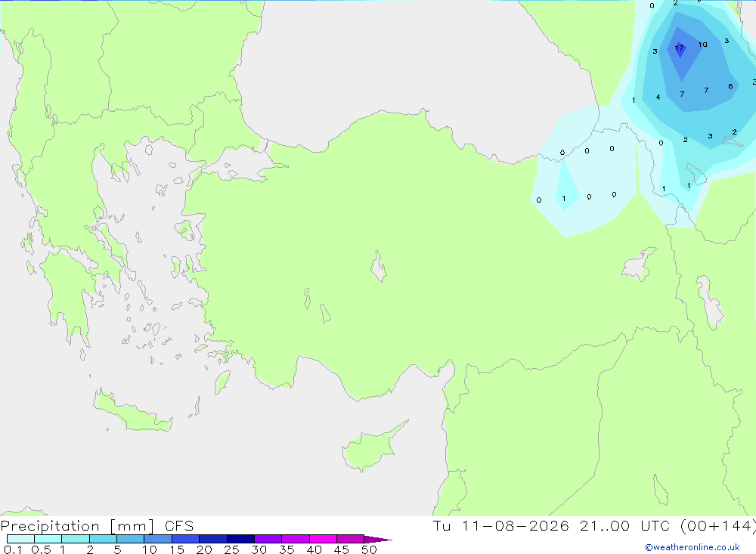Click the '(00+144)' forecast offset text
Screen dimensions: 756x554
click(x=718, y=525)
